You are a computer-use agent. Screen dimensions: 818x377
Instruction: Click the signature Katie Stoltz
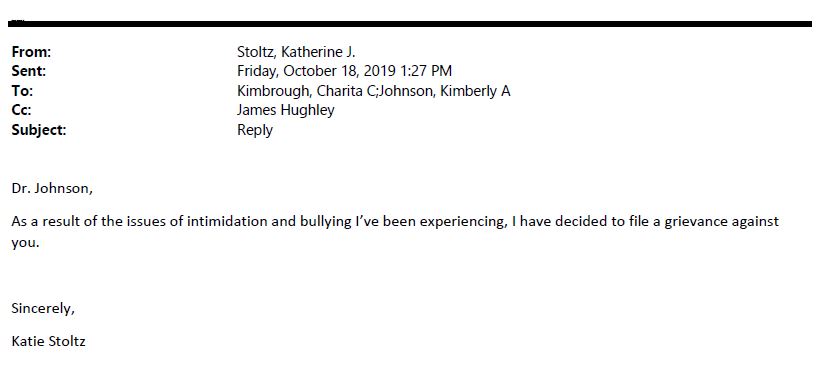point(49,342)
